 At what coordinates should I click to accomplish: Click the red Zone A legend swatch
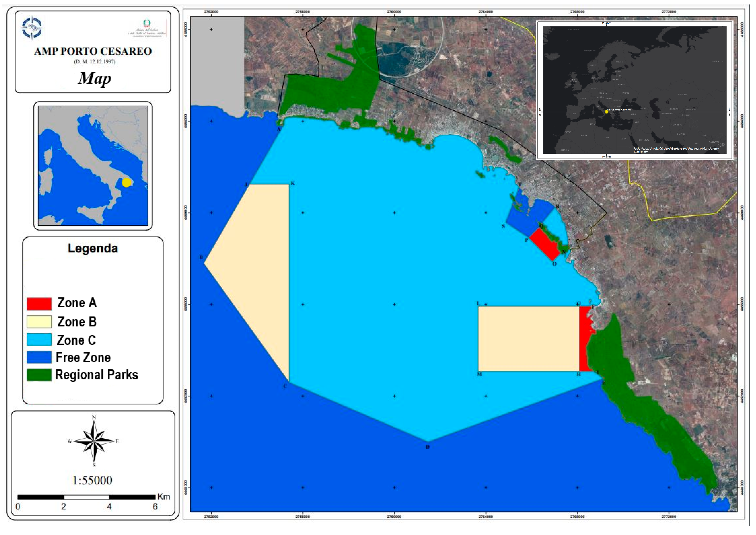pos(39,304)
